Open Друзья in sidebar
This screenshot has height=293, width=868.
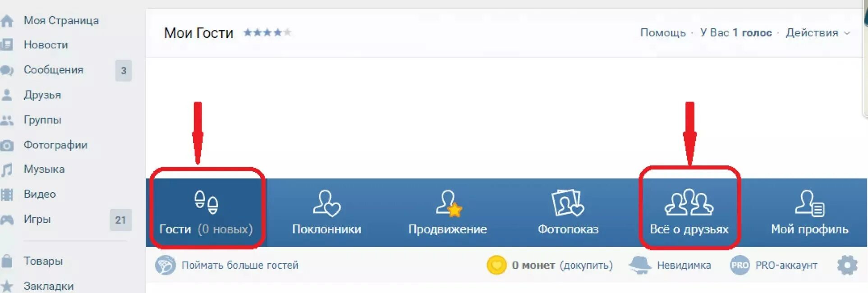tap(42, 95)
